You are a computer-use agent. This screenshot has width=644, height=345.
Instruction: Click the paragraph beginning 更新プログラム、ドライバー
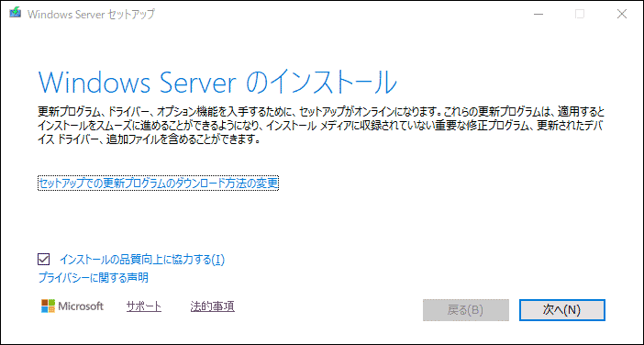[x=321, y=126]
